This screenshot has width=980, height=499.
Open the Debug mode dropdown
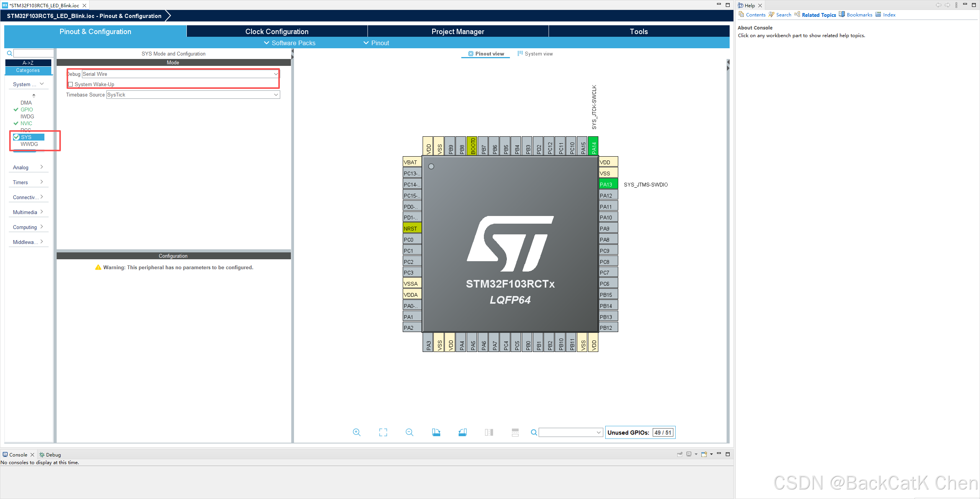276,74
